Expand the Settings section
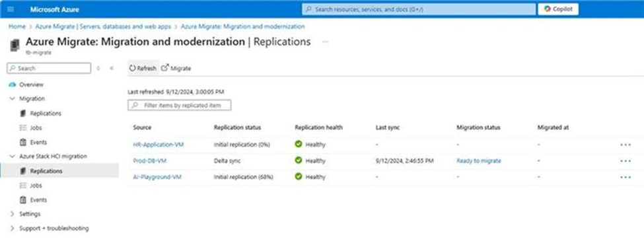The height and width of the screenshot is (245, 644). (12, 214)
